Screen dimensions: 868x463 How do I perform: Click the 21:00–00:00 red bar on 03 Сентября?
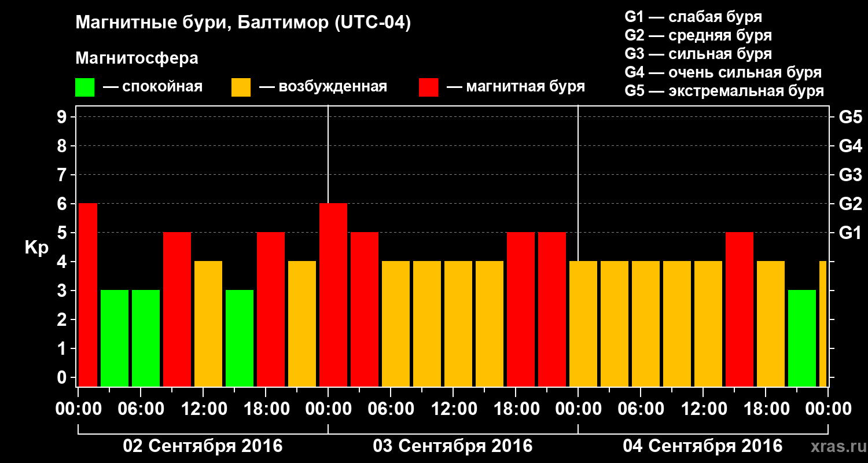pyautogui.click(x=552, y=310)
